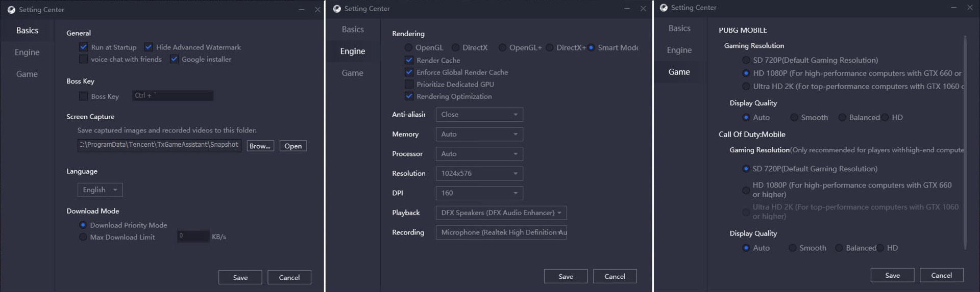Open the Recording device dropdown
This screenshot has height=292, width=980.
click(x=501, y=232)
